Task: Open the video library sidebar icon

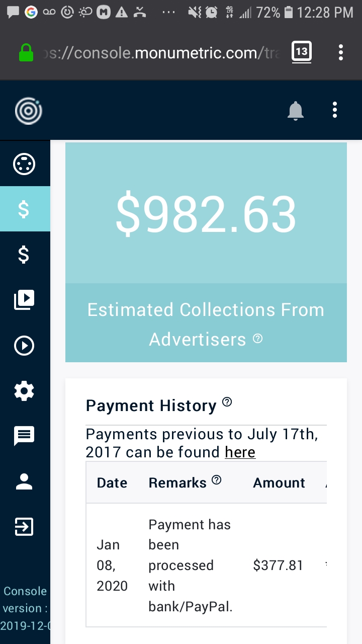Action: click(24, 300)
